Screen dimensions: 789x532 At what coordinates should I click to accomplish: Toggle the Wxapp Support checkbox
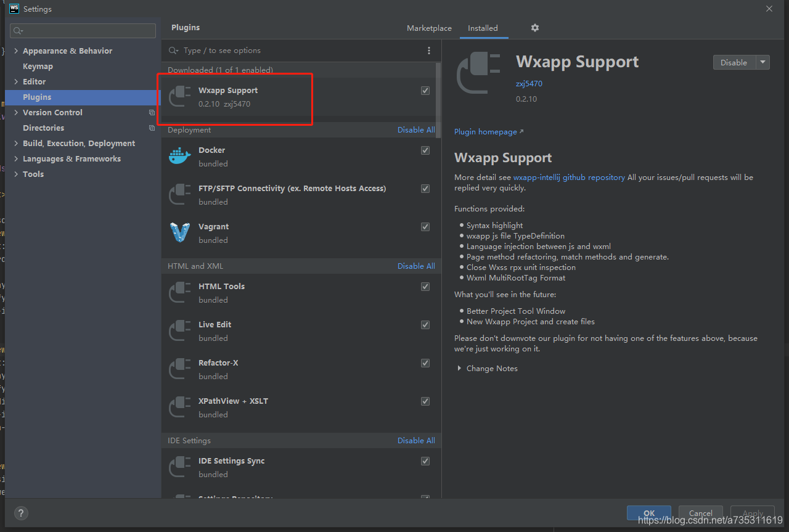425,91
